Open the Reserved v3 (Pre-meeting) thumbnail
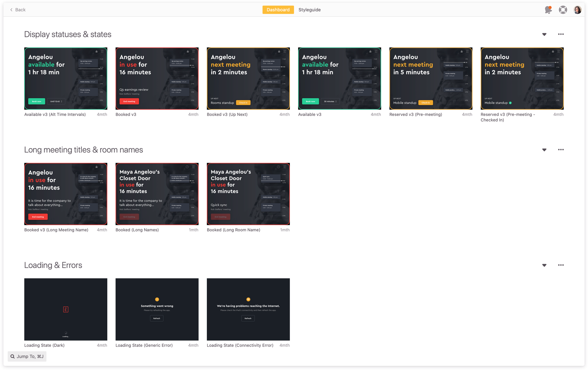 click(431, 78)
